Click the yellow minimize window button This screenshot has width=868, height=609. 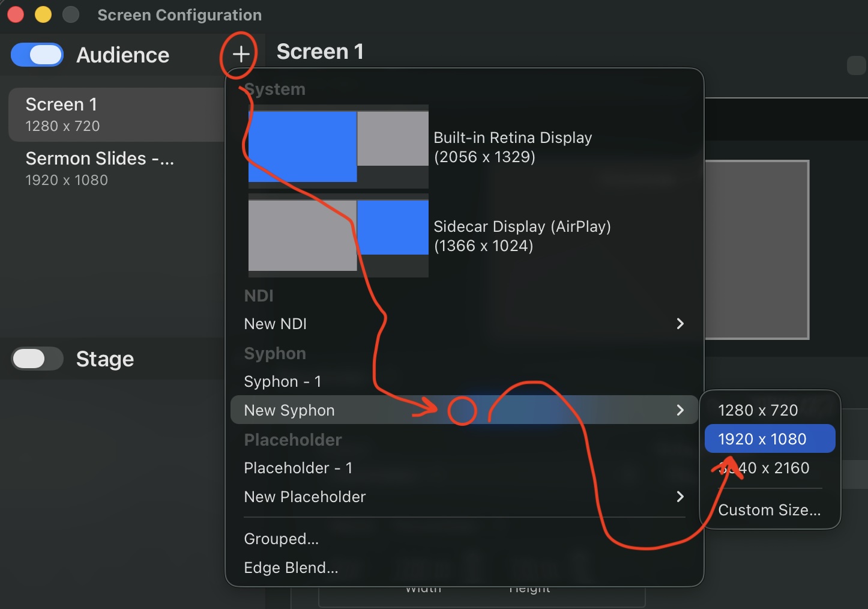tap(43, 14)
